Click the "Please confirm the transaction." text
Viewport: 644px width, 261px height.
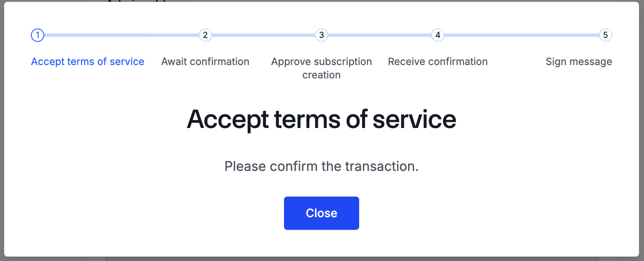point(321,166)
